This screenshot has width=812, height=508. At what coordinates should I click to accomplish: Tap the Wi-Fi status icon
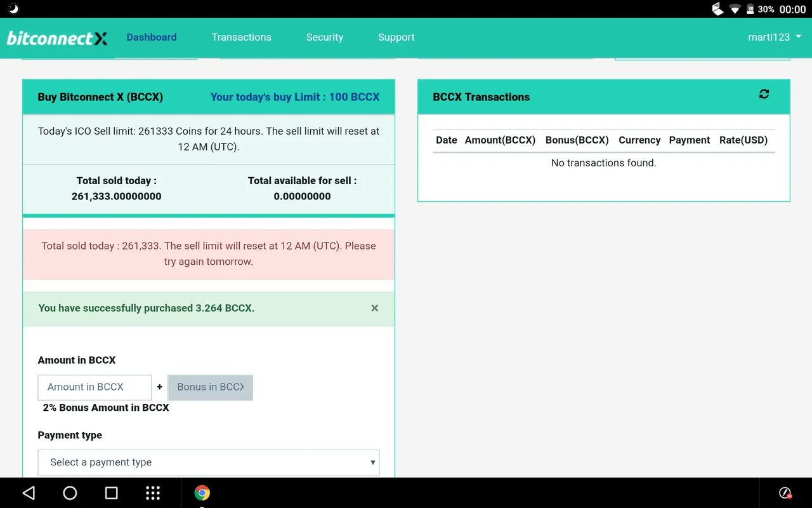click(735, 9)
